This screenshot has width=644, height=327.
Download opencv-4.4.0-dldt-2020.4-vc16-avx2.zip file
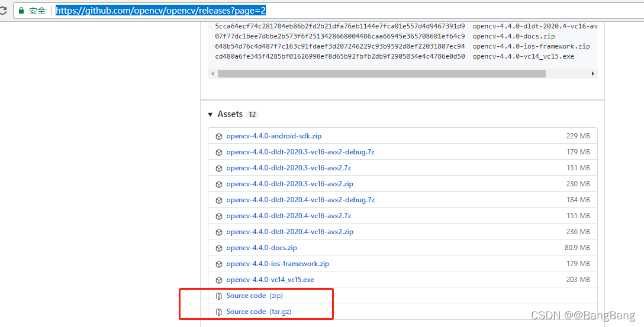[x=289, y=232]
